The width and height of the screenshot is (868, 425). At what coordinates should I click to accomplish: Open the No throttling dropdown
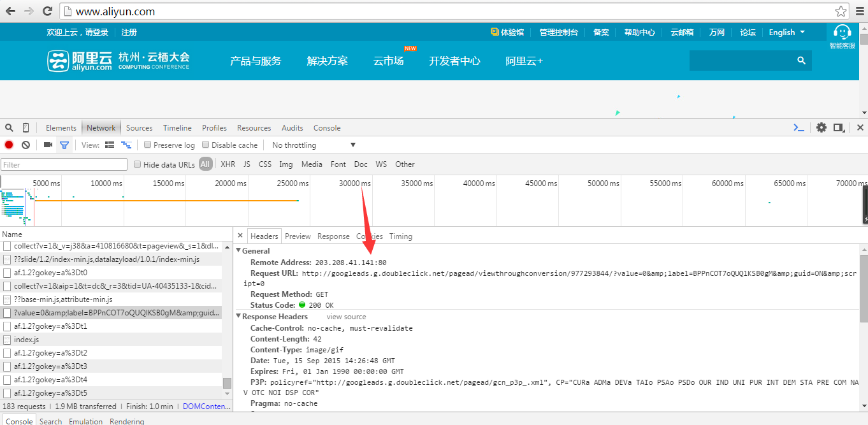[313, 145]
